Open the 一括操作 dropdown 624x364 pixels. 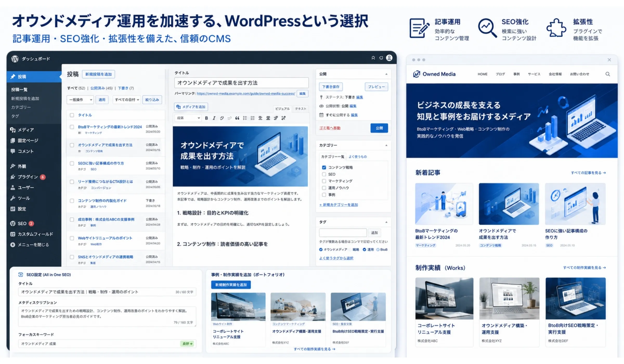(x=80, y=100)
